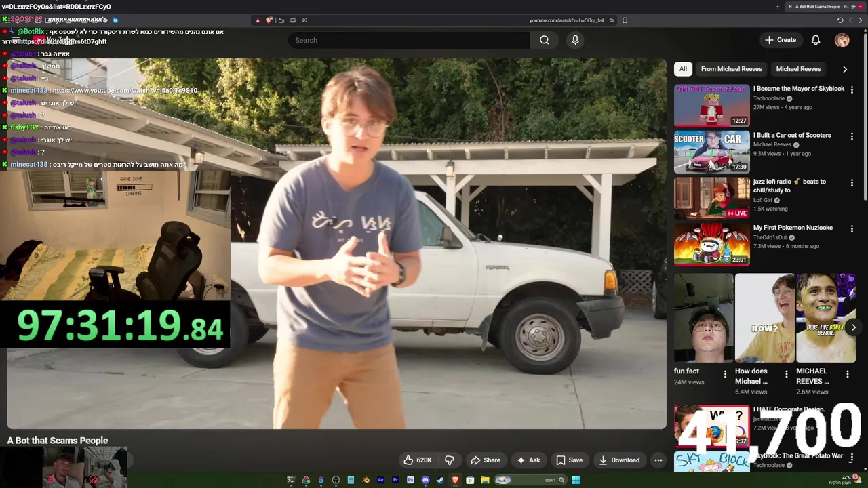Open YouTube notifications bell

click(x=816, y=40)
